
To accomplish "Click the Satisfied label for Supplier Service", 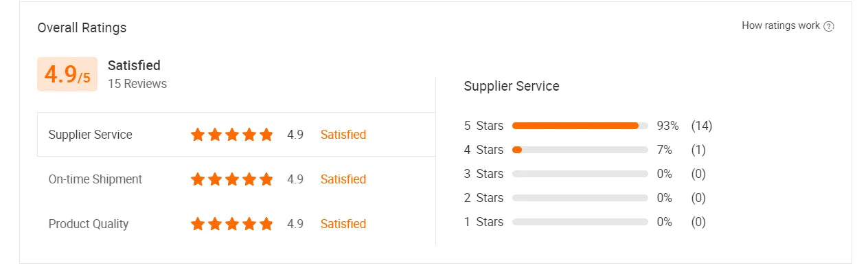I will [x=343, y=135].
